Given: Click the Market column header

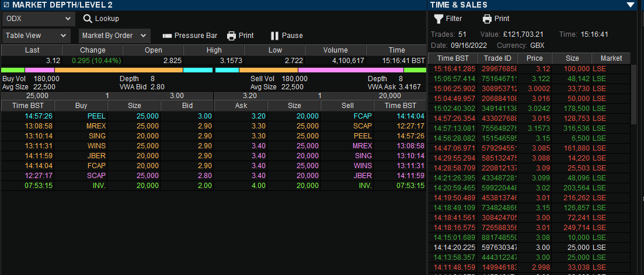Looking at the screenshot, I should (x=611, y=58).
